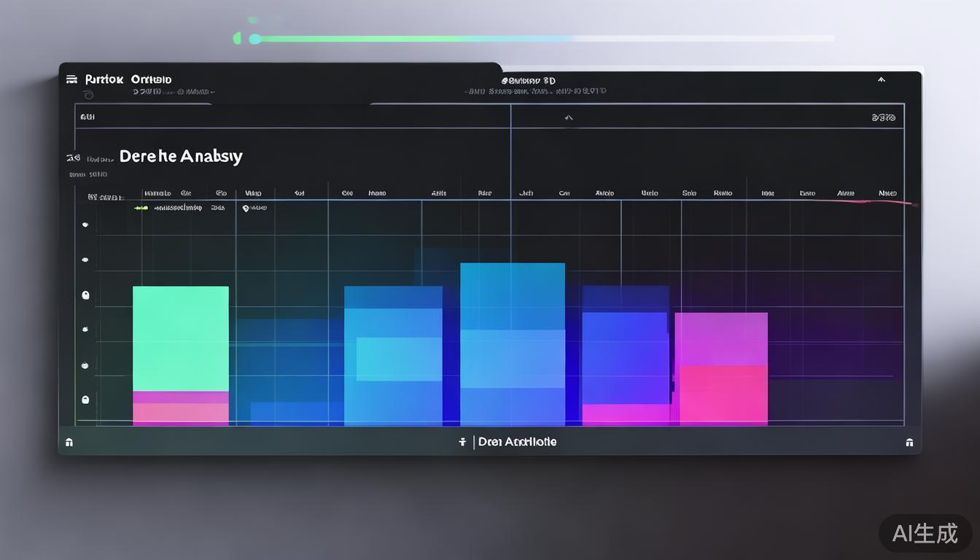Click the 'Rınlo' column header label
This screenshot has width=980, height=560.
(723, 193)
